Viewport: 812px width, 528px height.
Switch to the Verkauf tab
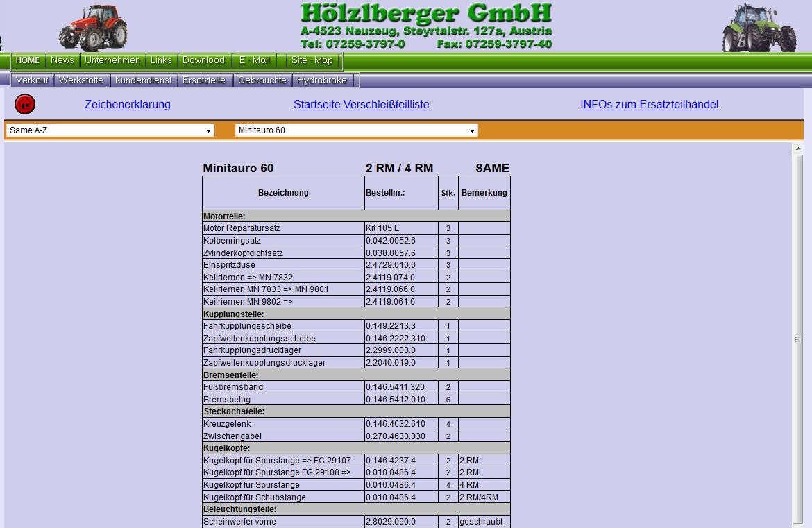click(x=32, y=80)
